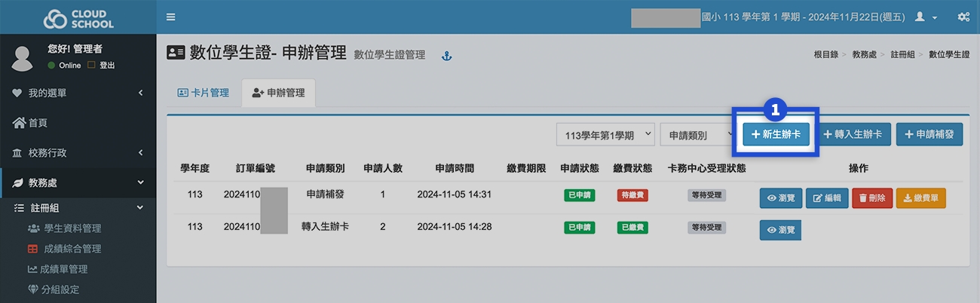This screenshot has height=303, width=980.
Task: Click the 新生辦卡 button
Action: coord(776,135)
